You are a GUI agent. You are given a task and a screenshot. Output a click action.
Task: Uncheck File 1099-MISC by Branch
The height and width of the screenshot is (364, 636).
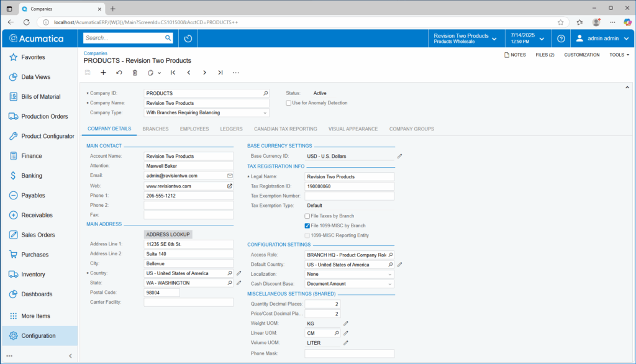(307, 225)
